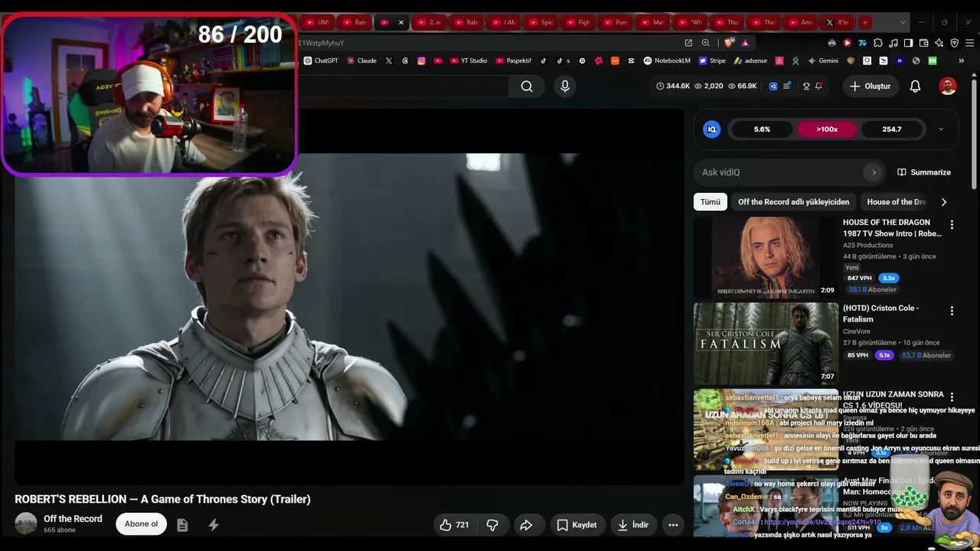Click the 5.6% vidIQ score pill

[762, 129]
